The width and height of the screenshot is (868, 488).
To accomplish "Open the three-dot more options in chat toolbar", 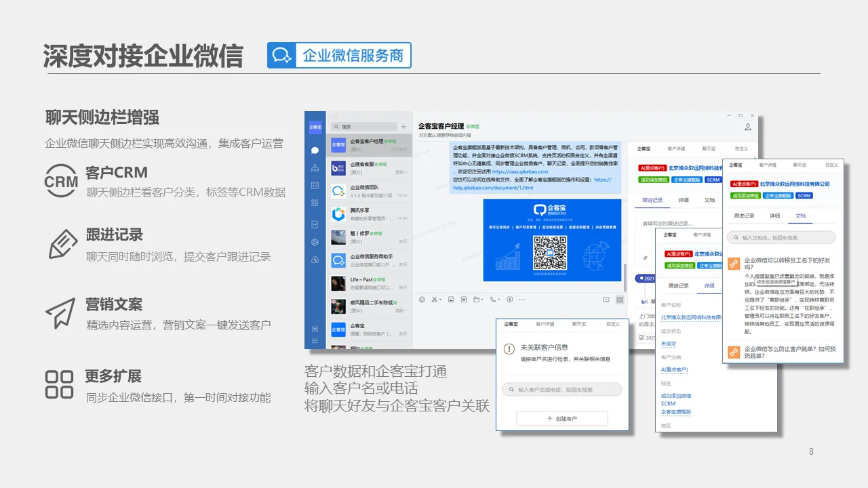I will (523, 299).
